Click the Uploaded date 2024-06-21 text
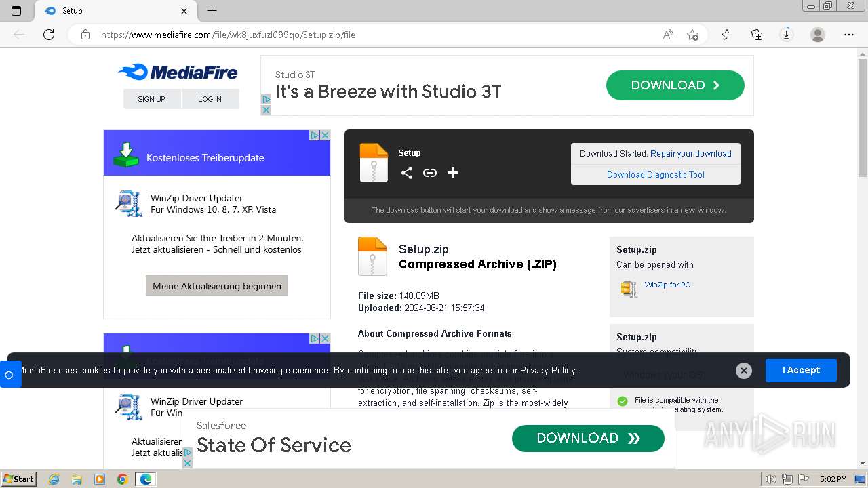 [x=421, y=308]
